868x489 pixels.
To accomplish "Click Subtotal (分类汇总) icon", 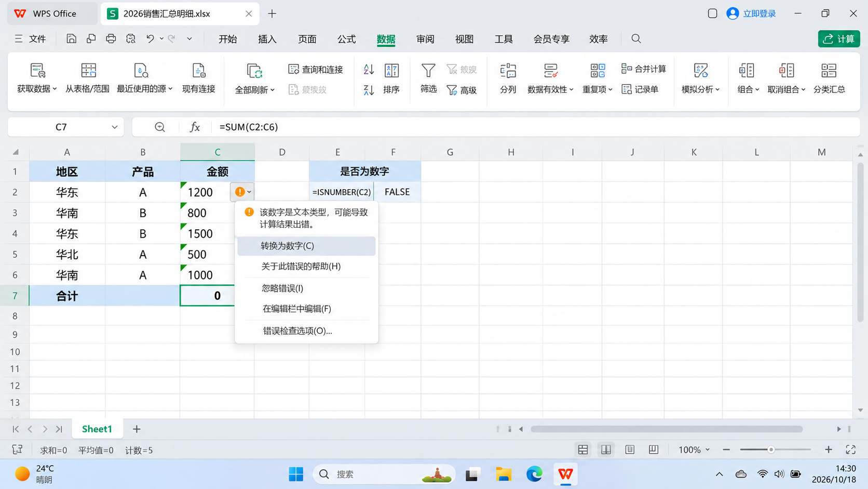I will [x=829, y=71].
